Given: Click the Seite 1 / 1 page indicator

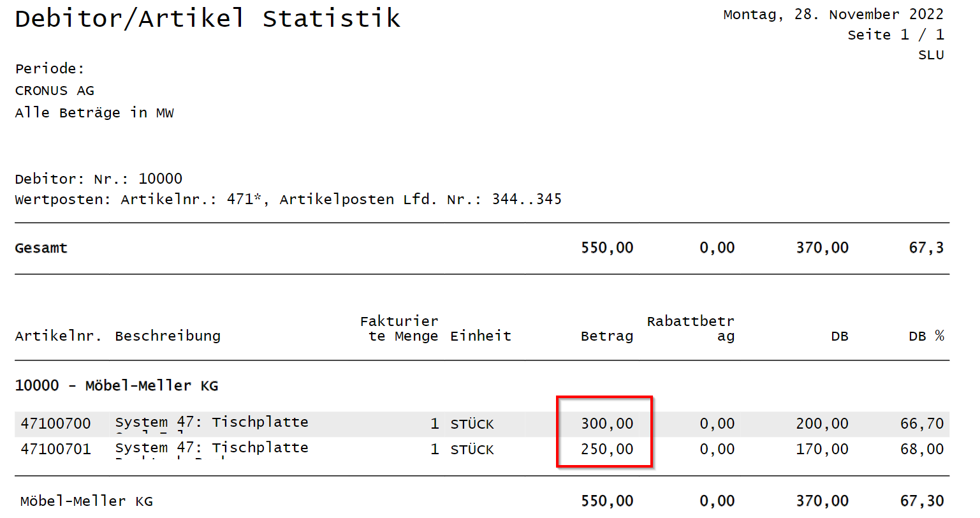Looking at the screenshot, I should [895, 35].
